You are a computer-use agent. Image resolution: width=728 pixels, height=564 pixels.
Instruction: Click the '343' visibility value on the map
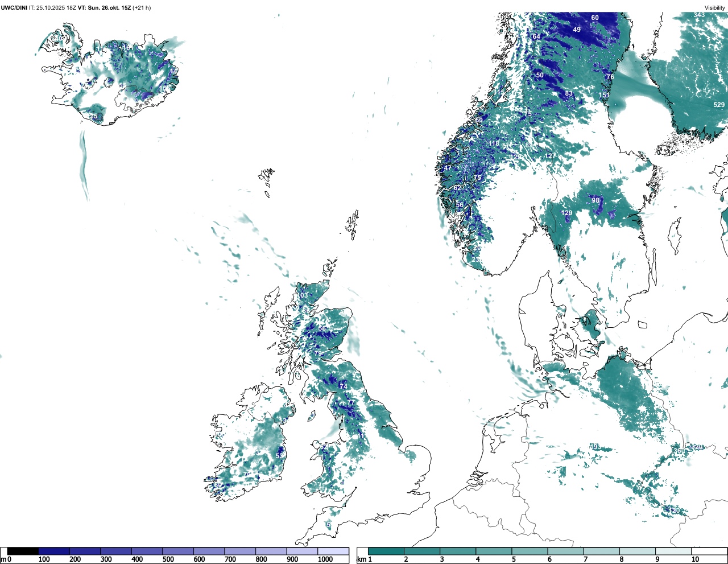tap(699, 15)
